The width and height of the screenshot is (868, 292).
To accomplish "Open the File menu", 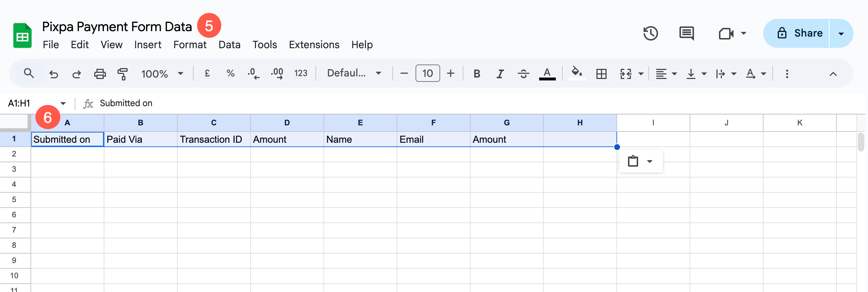I will (51, 45).
